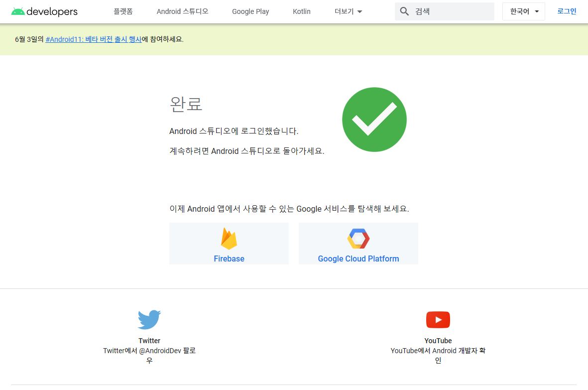
Task: Open the Google Cloud Platform text link
Action: point(358,259)
